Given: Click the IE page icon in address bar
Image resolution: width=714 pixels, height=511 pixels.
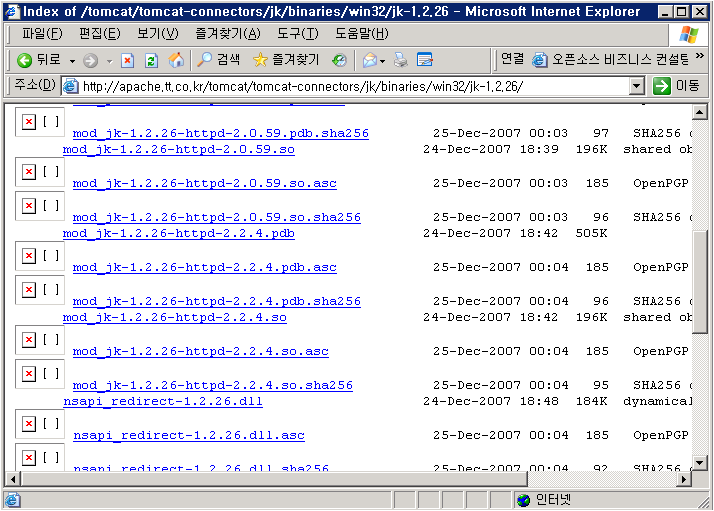Looking at the screenshot, I should click(71, 86).
